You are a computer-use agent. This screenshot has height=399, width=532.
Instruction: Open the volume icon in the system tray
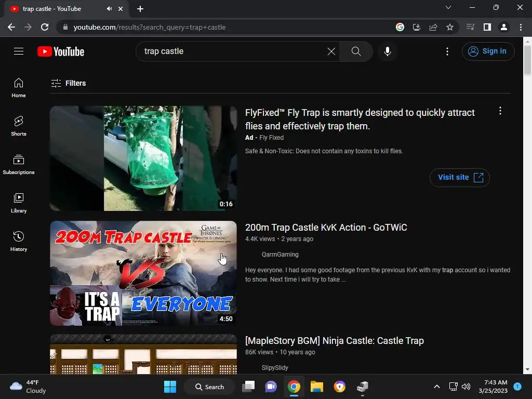[466, 387]
